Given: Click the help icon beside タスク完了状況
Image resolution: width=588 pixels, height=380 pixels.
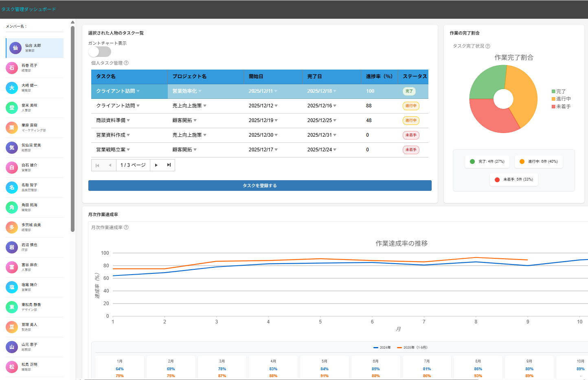Looking at the screenshot, I should tap(488, 46).
